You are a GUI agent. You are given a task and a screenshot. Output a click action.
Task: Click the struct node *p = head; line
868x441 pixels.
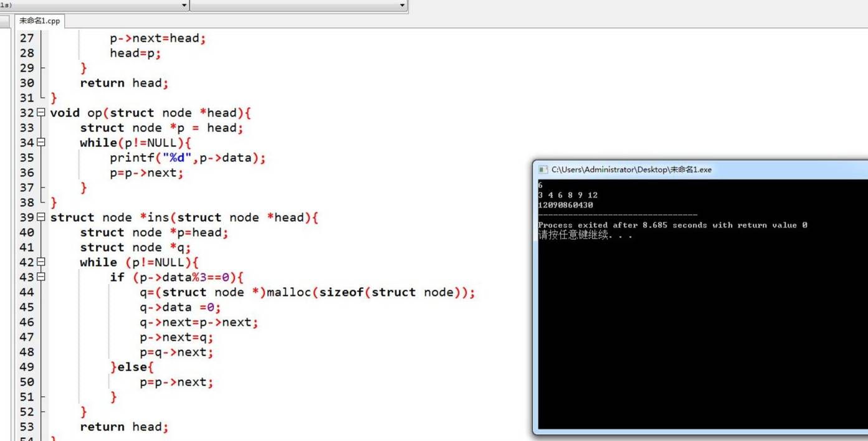pos(161,128)
